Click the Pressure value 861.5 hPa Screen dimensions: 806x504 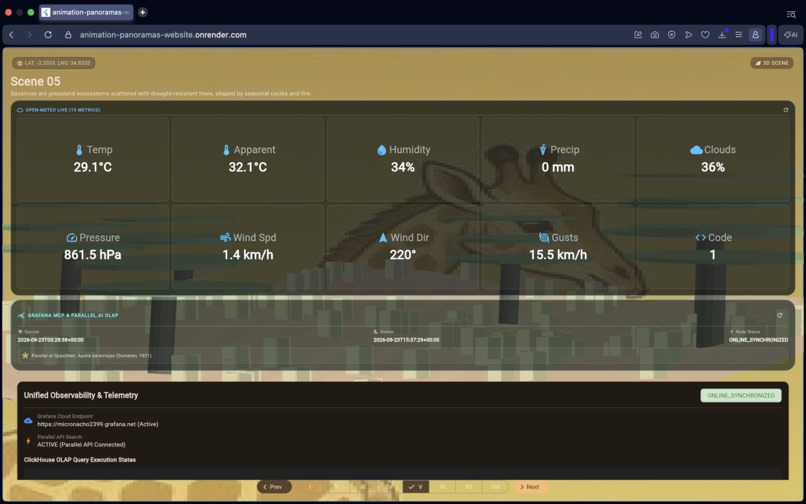coord(93,255)
